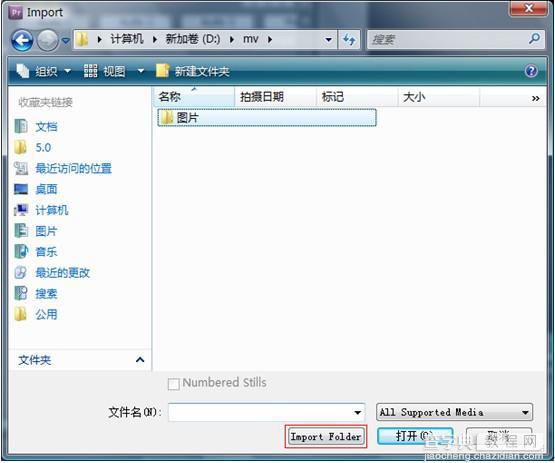Open the 视图 views menu
The height and width of the screenshot is (463, 555).
pyautogui.click(x=114, y=71)
